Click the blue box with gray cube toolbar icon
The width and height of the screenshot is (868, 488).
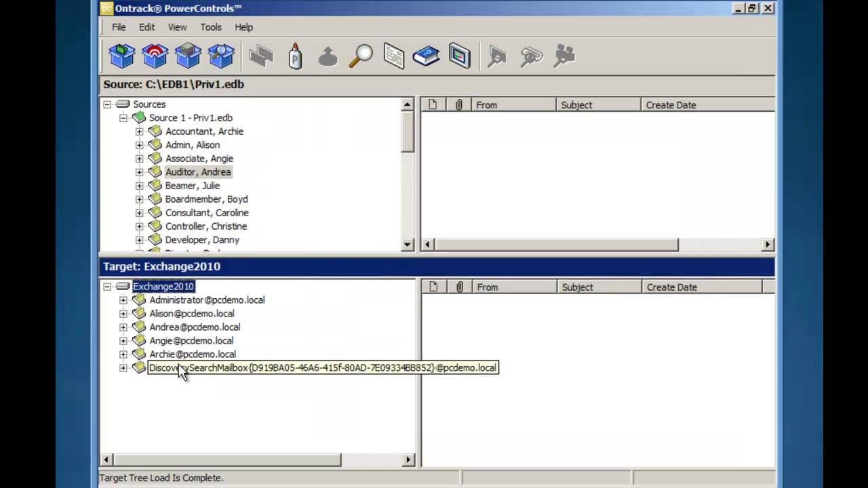[189, 56]
